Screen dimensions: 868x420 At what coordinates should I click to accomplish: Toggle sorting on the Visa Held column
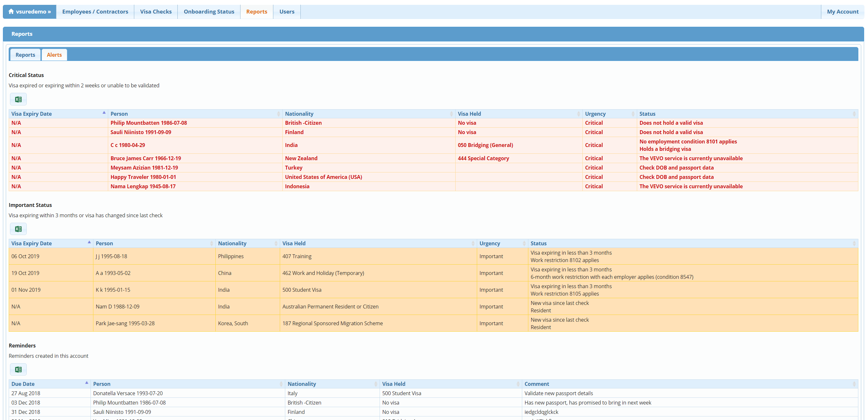[x=579, y=114]
